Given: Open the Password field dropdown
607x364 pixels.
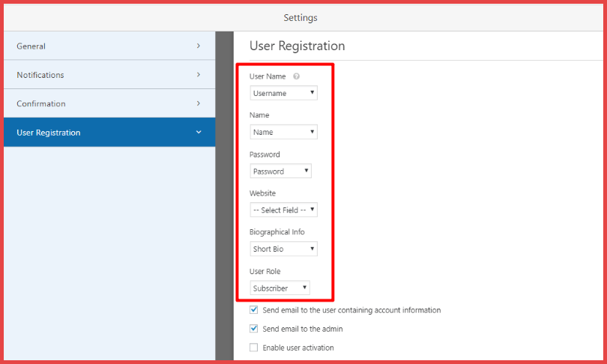Looking at the screenshot, I should [280, 172].
